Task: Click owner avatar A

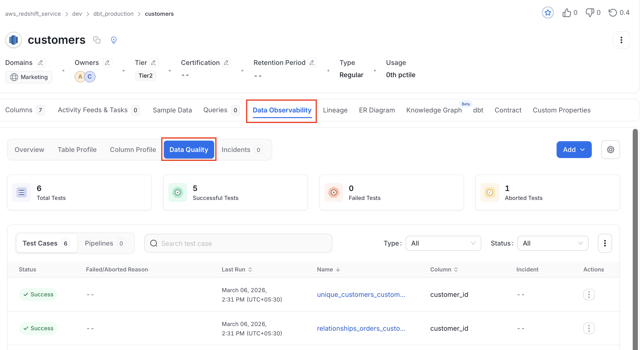Action: [x=80, y=76]
